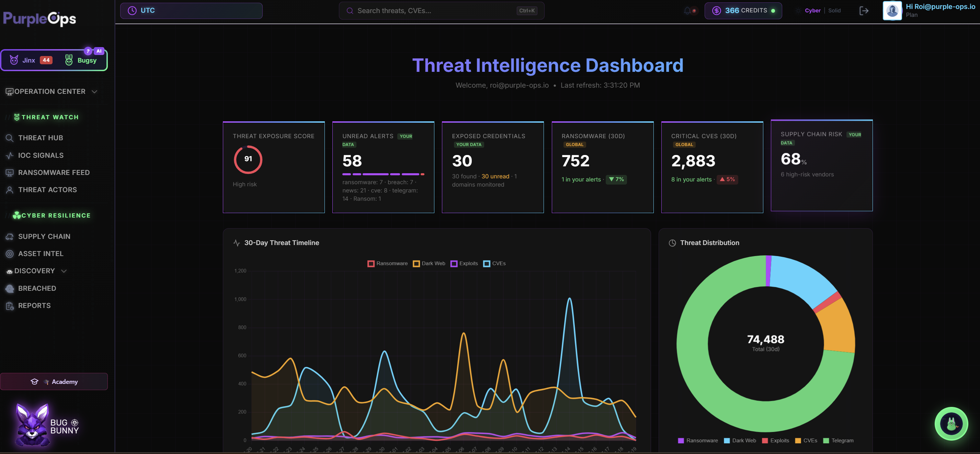Open the Jinx AI assistant

coord(31,60)
